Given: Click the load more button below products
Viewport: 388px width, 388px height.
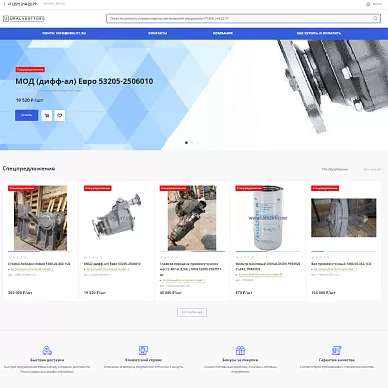Looking at the screenshot, I should click(x=192, y=312).
